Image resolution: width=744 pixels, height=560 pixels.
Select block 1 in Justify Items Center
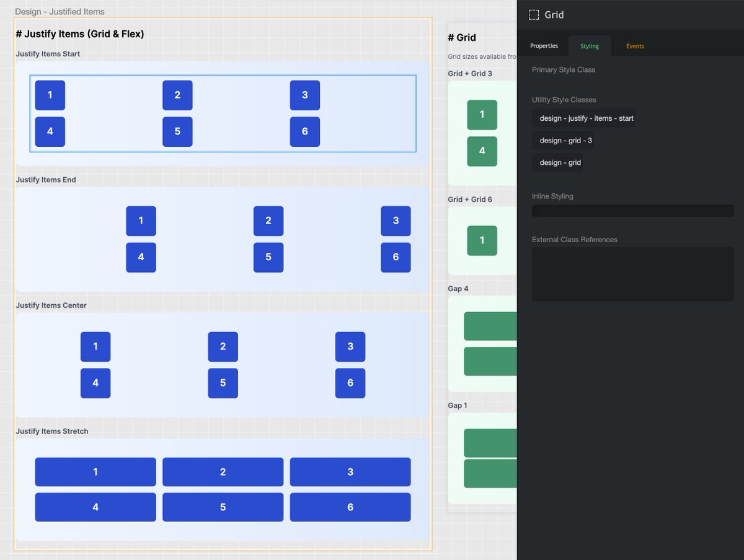(x=95, y=347)
